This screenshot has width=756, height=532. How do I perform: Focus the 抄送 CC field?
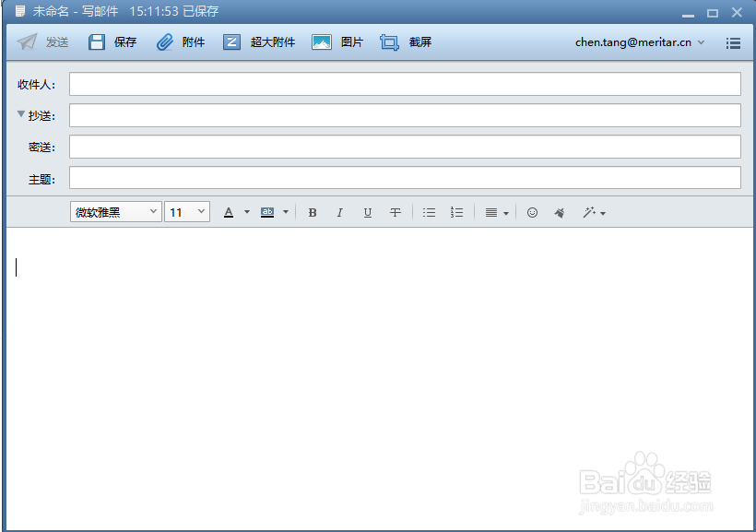click(405, 115)
